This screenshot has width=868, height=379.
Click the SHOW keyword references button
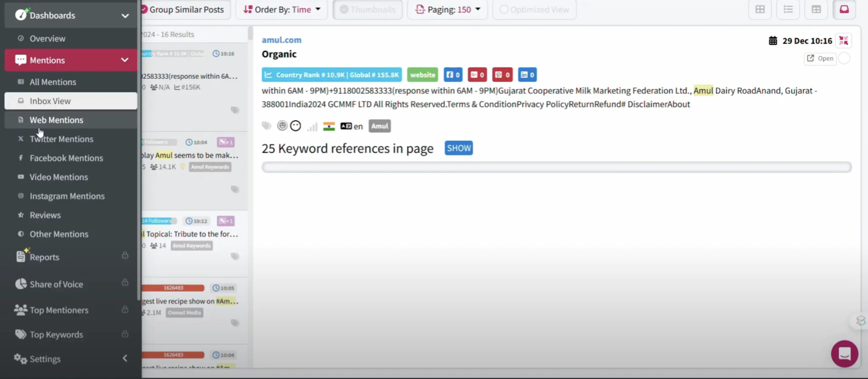tap(459, 148)
